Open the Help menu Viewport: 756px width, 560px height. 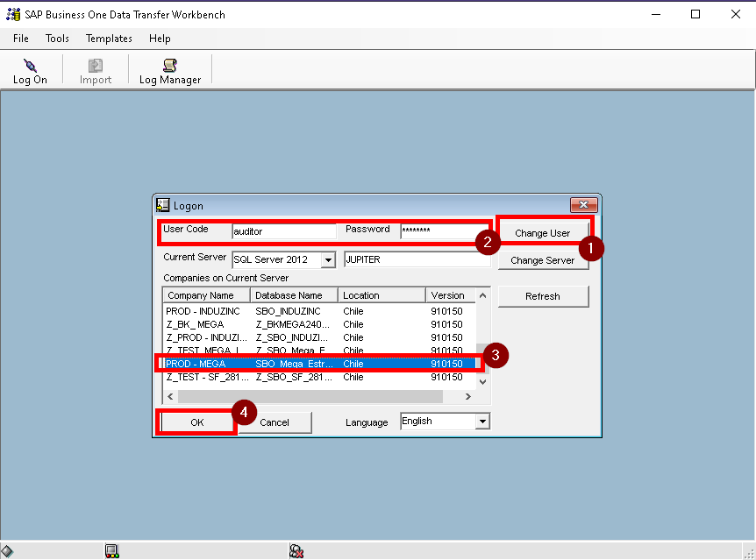(160, 39)
